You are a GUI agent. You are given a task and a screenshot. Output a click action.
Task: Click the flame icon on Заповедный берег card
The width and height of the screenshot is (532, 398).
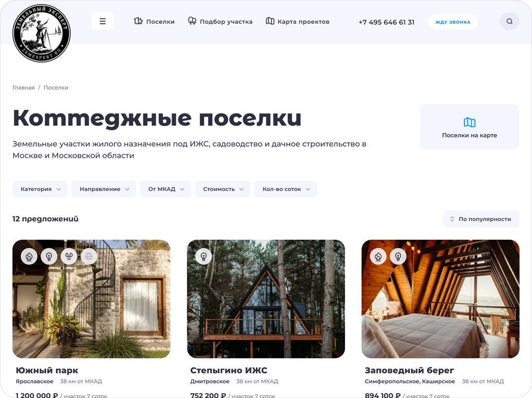coord(378,256)
